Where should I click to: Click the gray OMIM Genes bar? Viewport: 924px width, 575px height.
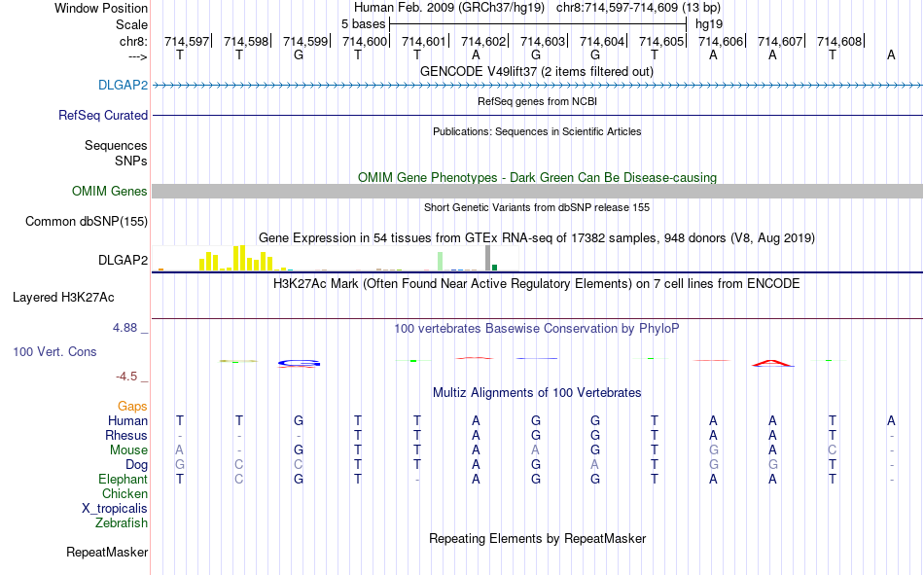[x=538, y=191]
